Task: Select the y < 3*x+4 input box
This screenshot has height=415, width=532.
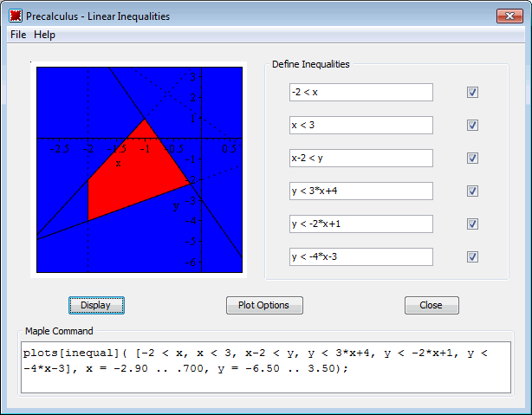Action: tap(360, 191)
